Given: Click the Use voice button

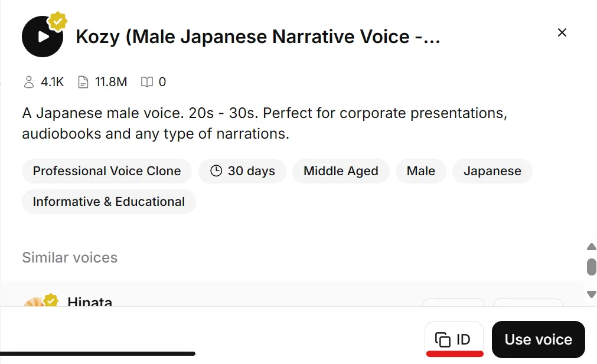Looking at the screenshot, I should pos(539,339).
